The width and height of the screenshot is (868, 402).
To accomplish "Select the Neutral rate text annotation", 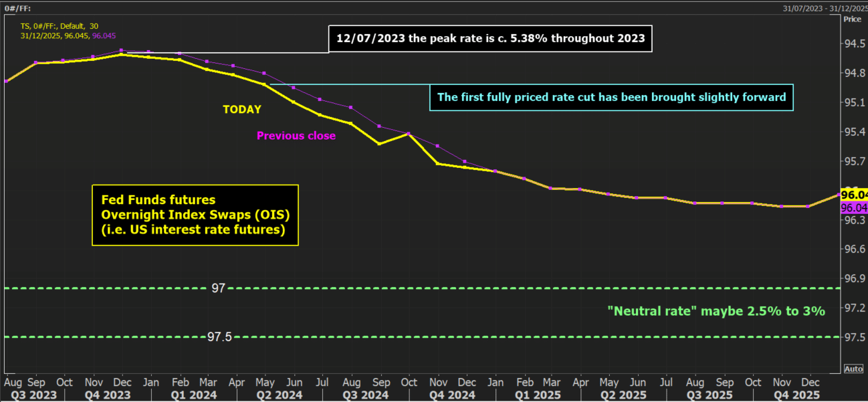I will [x=716, y=311].
